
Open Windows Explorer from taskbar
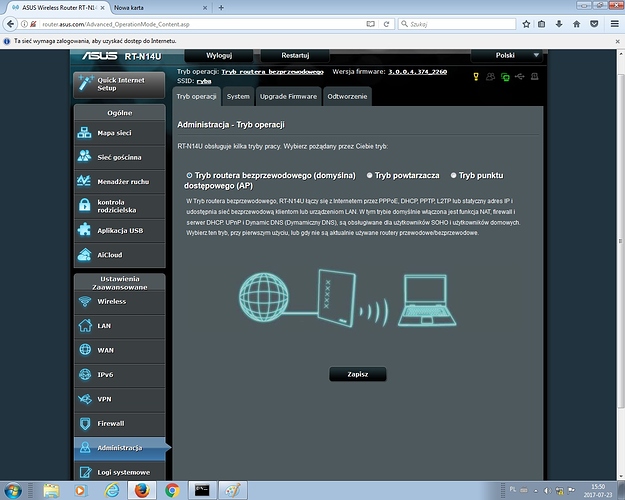(x=51, y=490)
